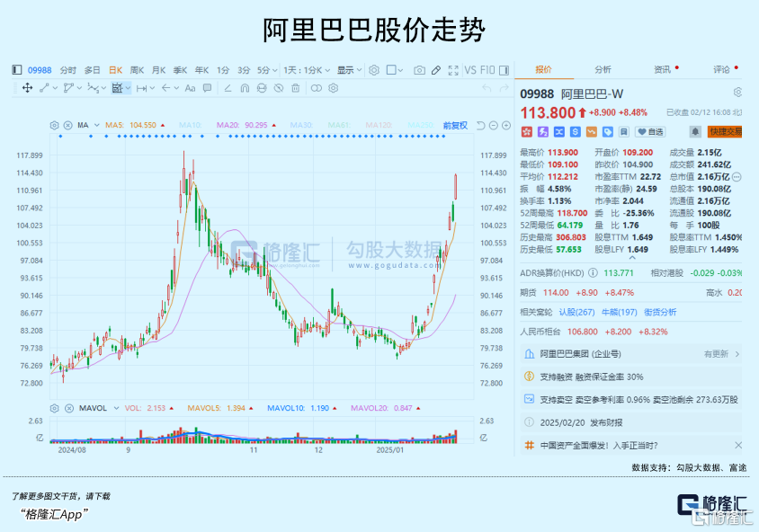Toggle the MA10 line visibility
759x532 pixels.
[x=190, y=125]
